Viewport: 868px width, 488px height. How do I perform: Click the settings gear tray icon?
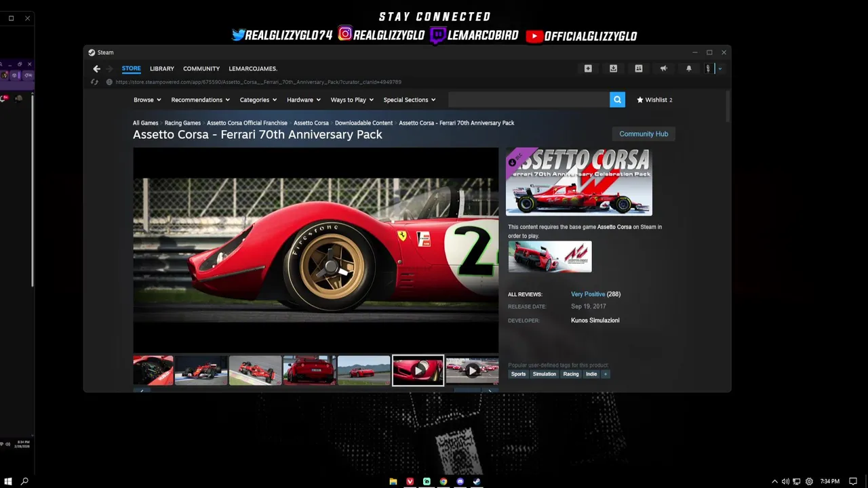809,481
